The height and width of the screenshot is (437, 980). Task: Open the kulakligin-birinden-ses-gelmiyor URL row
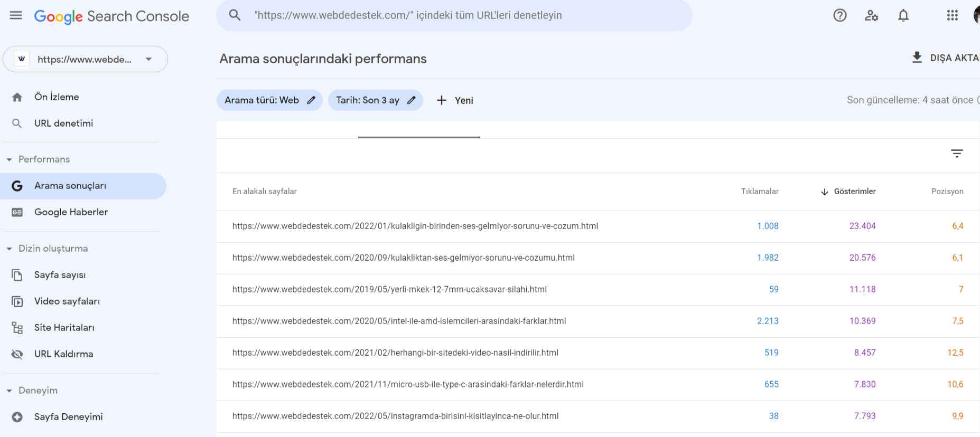[415, 226]
